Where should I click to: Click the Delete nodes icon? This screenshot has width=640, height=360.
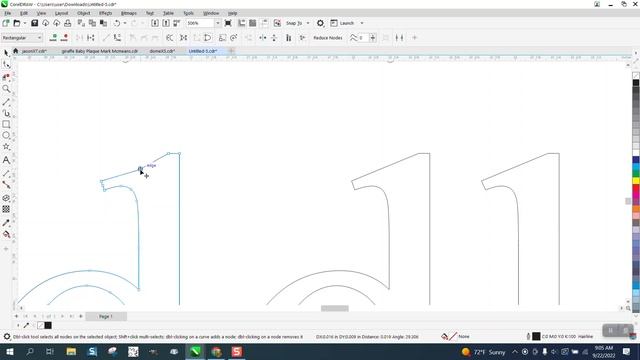click(x=64, y=38)
